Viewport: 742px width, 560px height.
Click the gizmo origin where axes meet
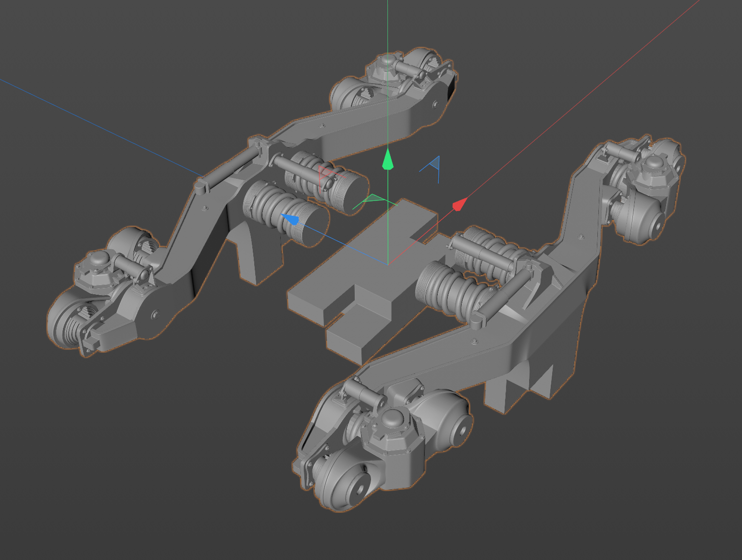click(x=388, y=264)
